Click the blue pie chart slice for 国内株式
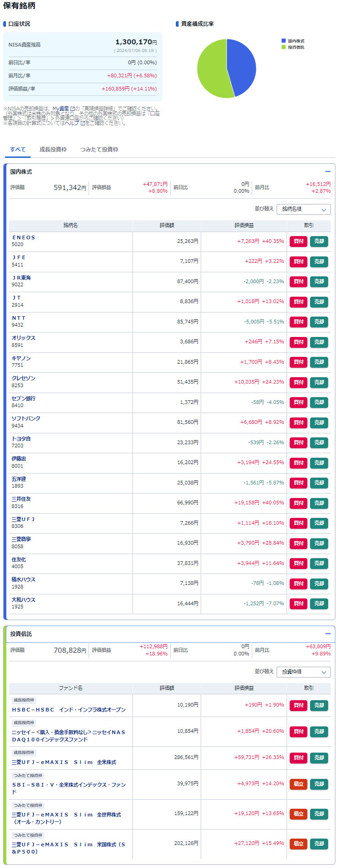Screen dimensions: 339x868 pos(242,66)
